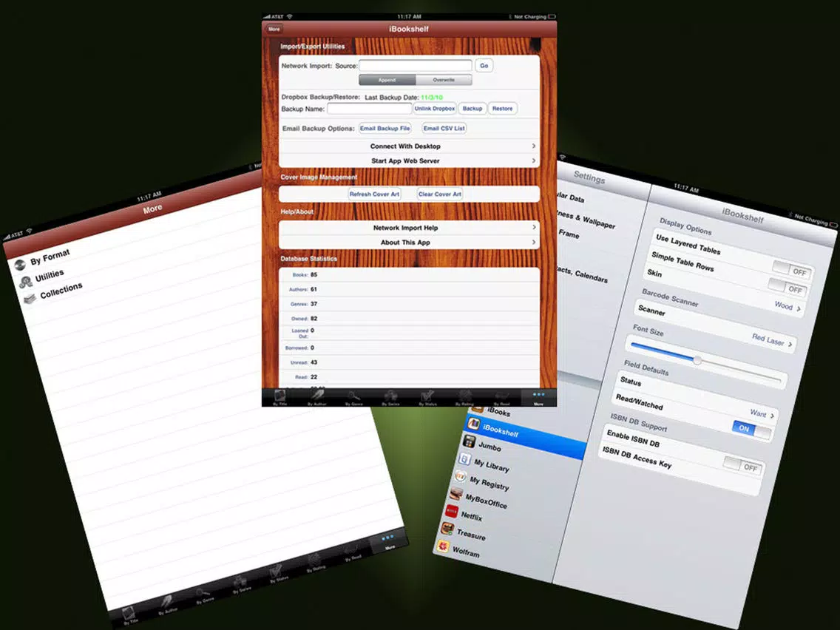Select By Genre tab in left More screen

pos(204,596)
